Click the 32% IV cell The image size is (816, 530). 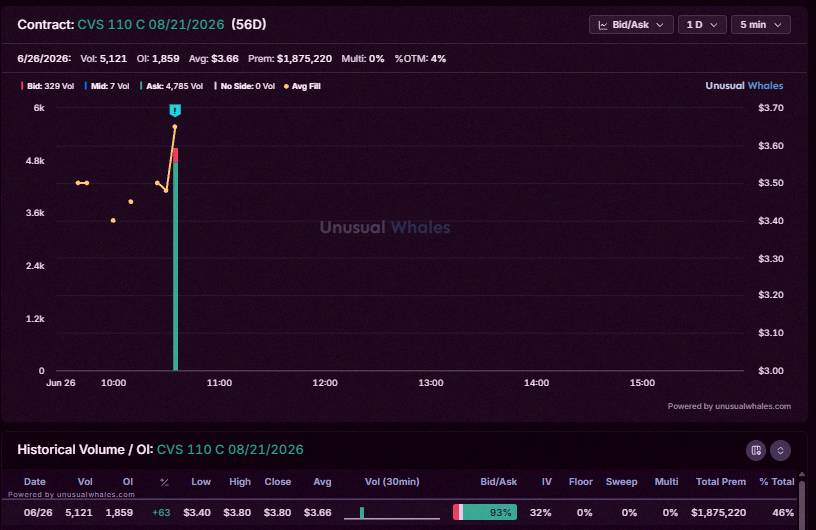tap(540, 512)
